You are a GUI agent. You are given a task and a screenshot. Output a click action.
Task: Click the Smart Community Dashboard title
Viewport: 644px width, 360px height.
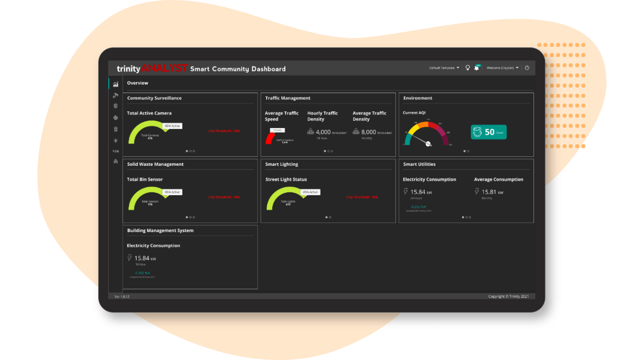[x=238, y=69]
